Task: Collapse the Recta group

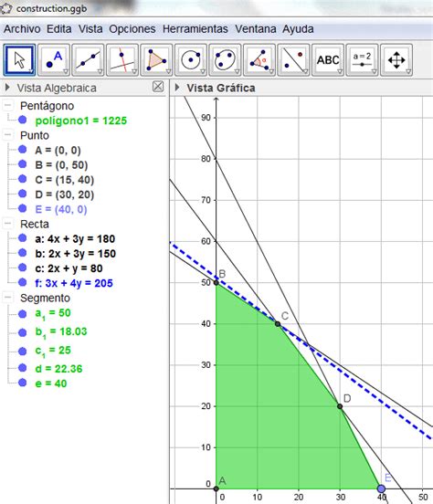Action: tap(8, 224)
